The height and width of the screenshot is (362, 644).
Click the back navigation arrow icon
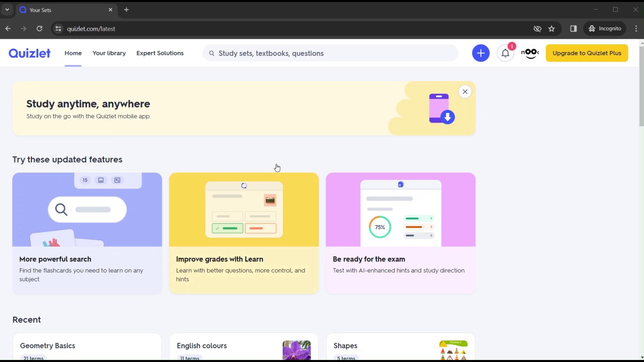8,28
